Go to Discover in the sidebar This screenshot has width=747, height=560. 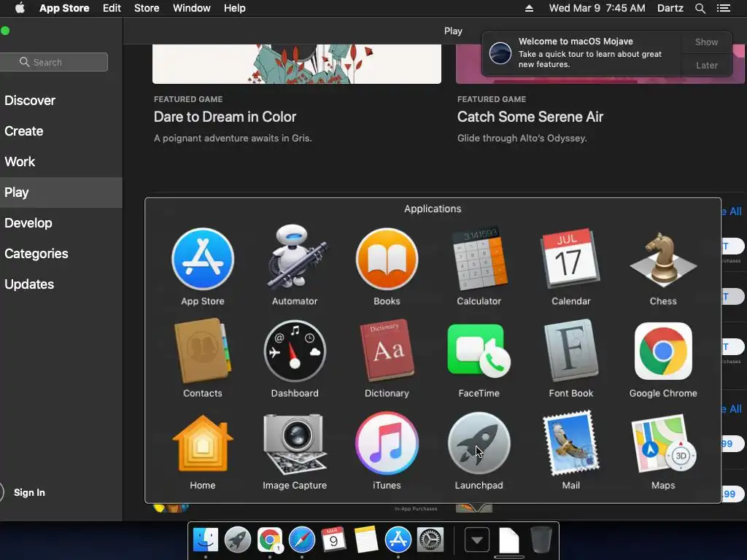[x=30, y=101]
